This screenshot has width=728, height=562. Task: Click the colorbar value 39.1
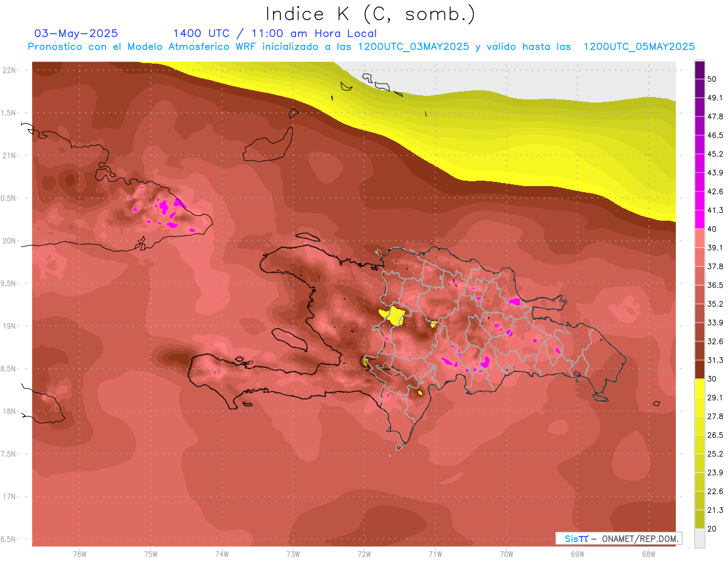715,247
